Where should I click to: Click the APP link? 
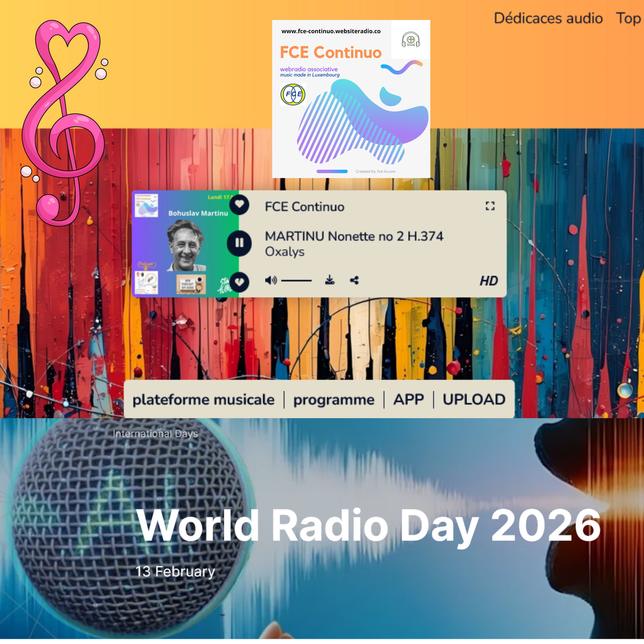click(x=409, y=399)
